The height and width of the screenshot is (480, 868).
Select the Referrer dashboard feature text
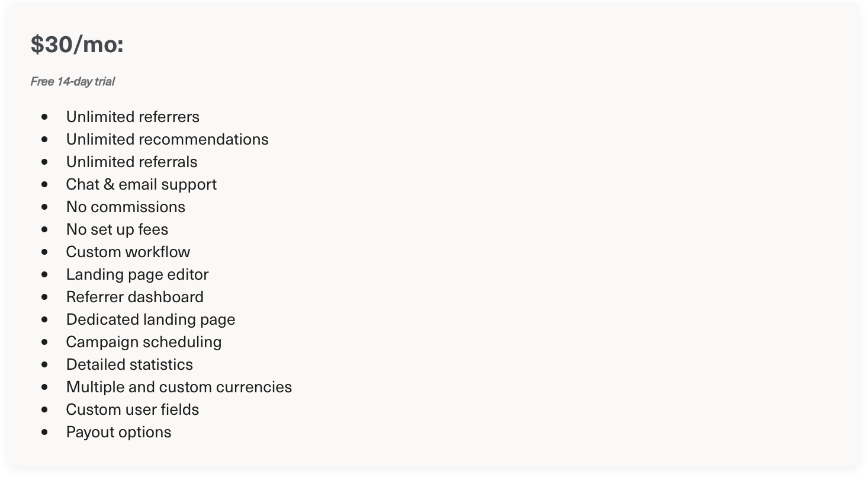135,297
